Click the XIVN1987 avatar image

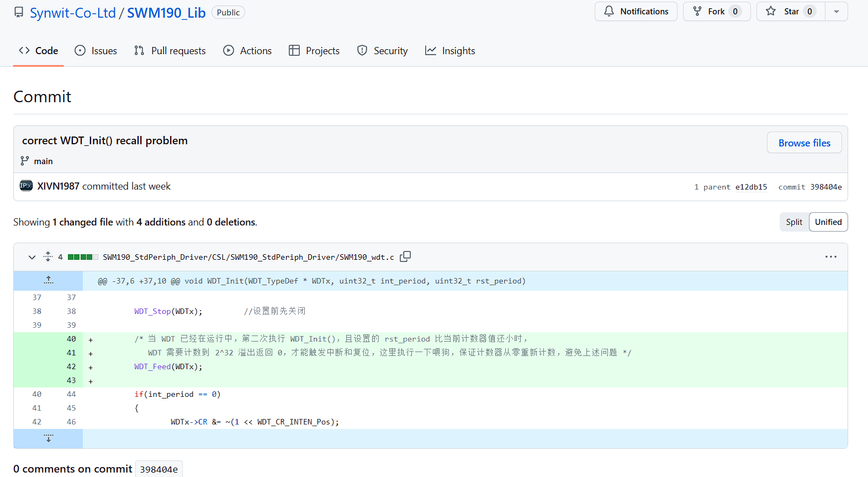pyautogui.click(x=26, y=186)
